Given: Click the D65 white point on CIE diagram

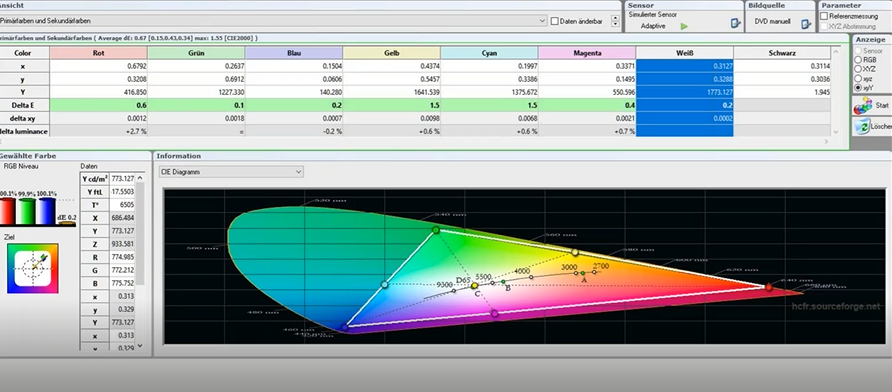Looking at the screenshot, I should [474, 285].
